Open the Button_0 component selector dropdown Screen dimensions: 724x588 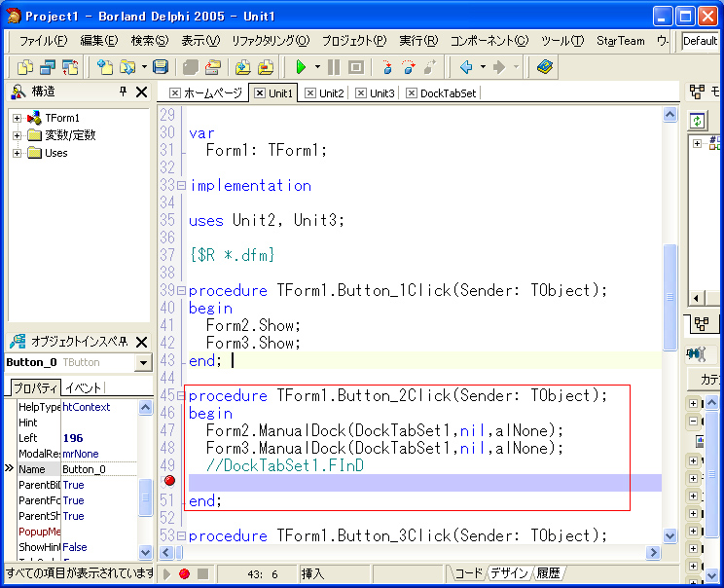point(143,362)
